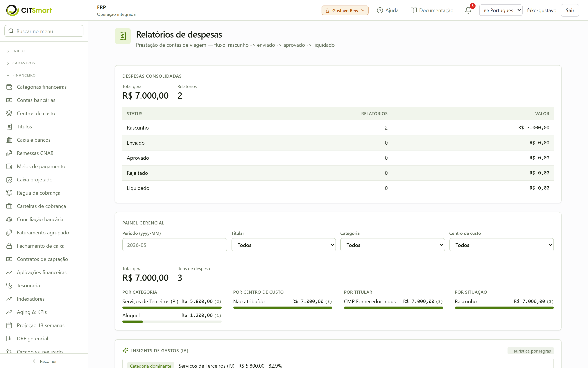Click the Insights de gastos sparkle icon
Viewport: 588px width, 368px height.
pos(125,351)
